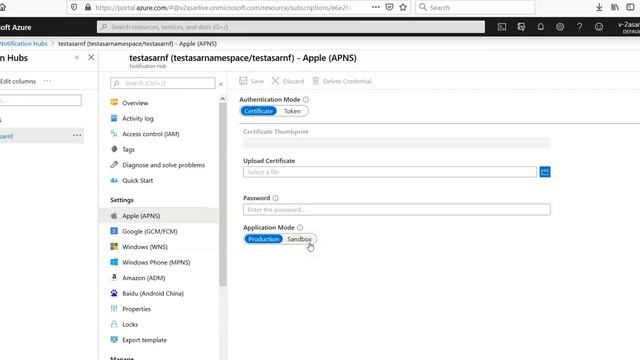
Task: Click Edit columns button
Action: [18, 81]
